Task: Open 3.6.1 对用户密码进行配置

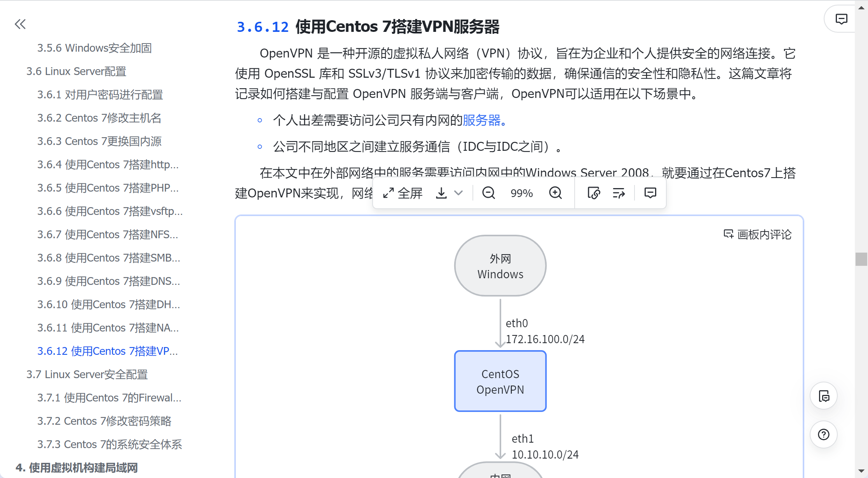Action: [x=100, y=94]
